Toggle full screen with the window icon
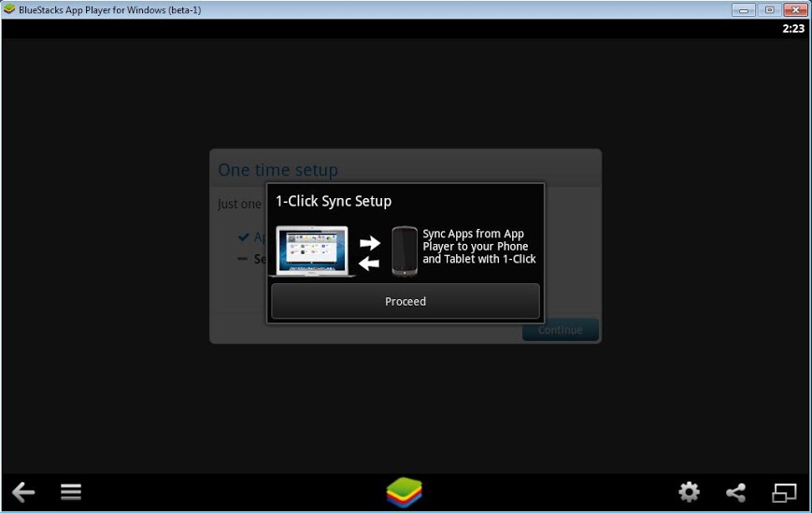Screen dimensions: 812x513 (x=784, y=492)
